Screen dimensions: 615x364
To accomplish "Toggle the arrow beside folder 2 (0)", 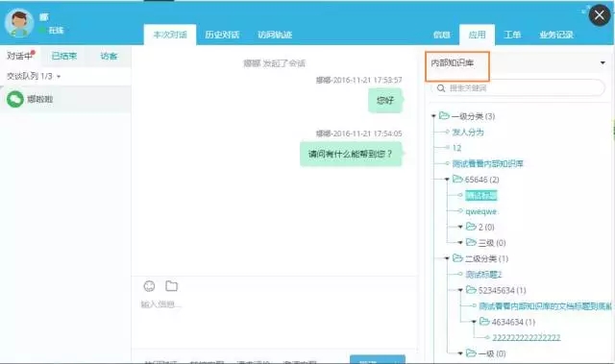I will click(460, 227).
